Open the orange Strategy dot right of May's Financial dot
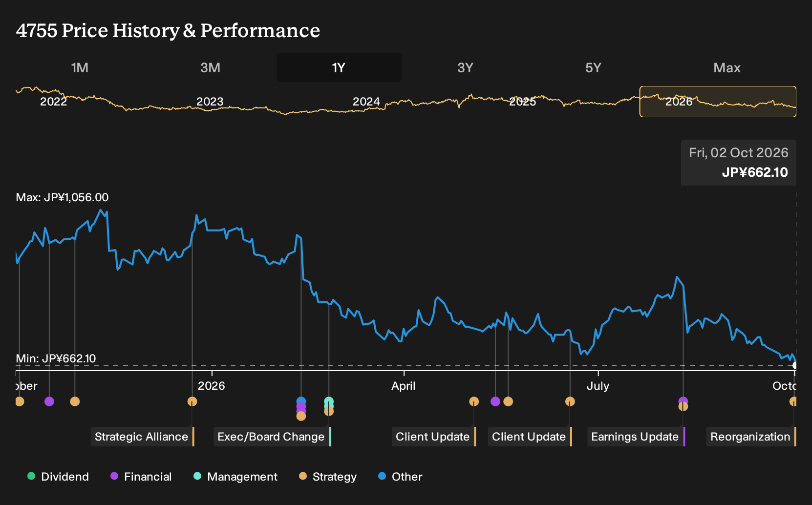Image resolution: width=812 pixels, height=505 pixels. [508, 401]
